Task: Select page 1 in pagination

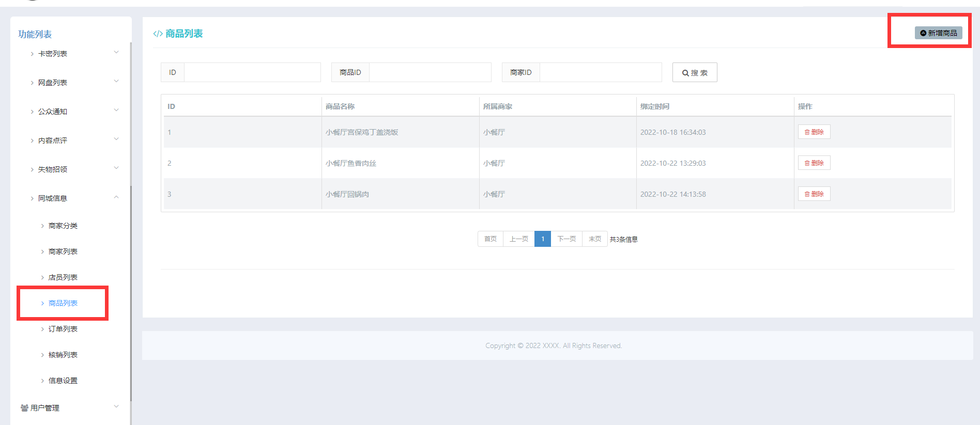Action: 543,239
